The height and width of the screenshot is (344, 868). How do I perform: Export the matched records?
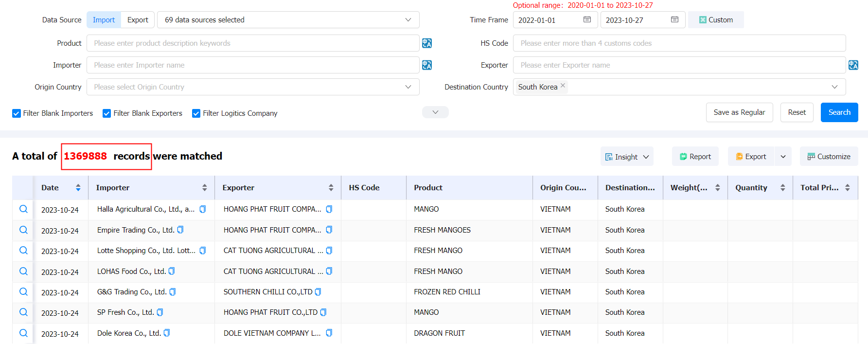(751, 157)
